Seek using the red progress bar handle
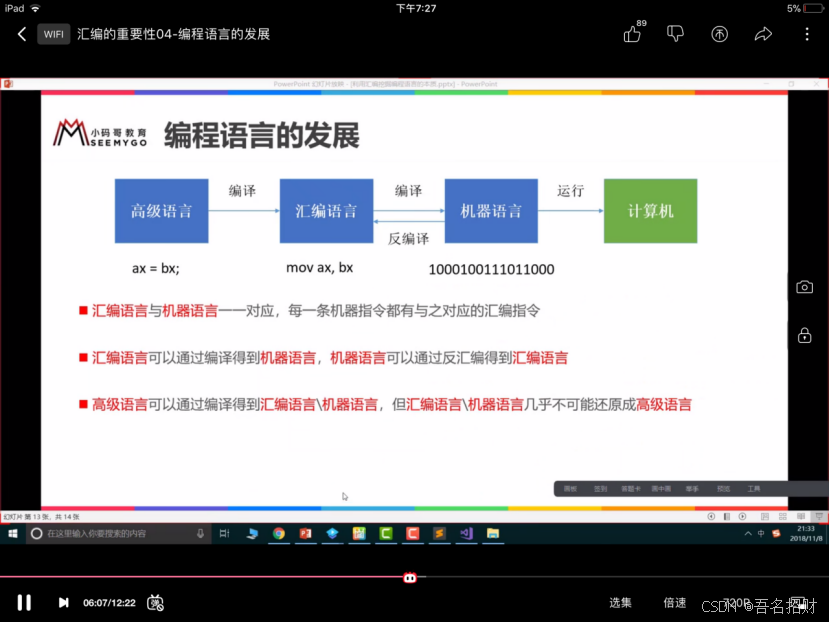Image resolution: width=830 pixels, height=623 pixels. 410,577
